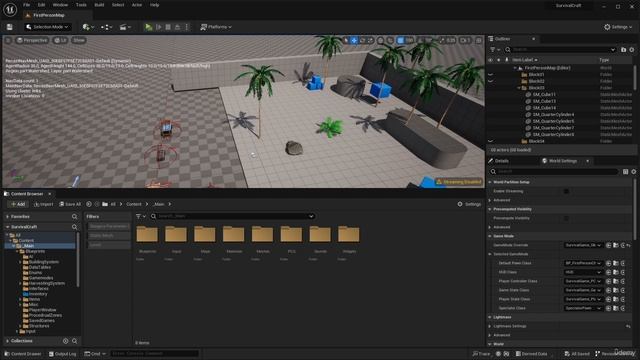The height and width of the screenshot is (360, 640).
Task: Open the HUD Class dropdown
Action: pos(583,272)
